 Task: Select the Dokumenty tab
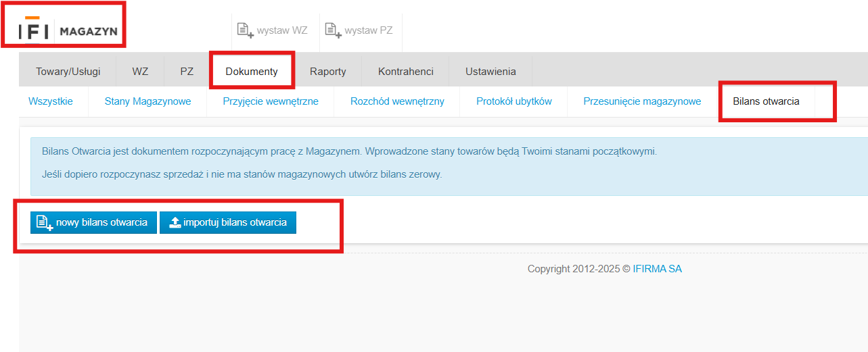(x=252, y=71)
